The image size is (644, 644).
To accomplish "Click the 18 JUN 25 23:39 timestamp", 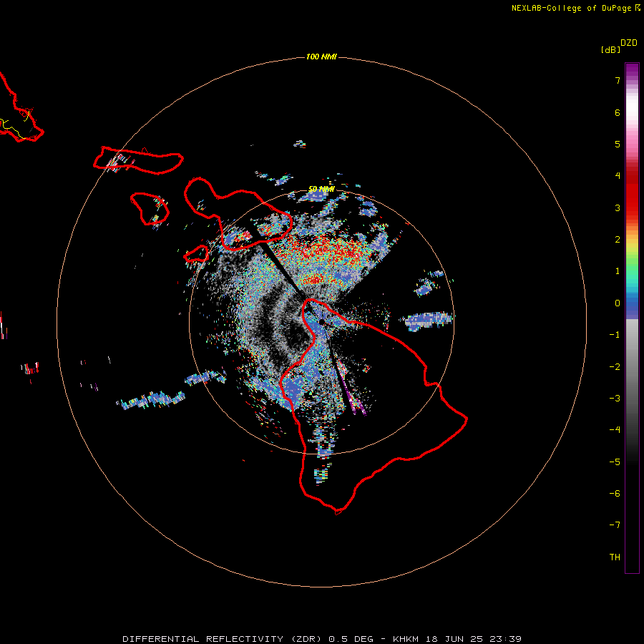I will tap(474, 639).
